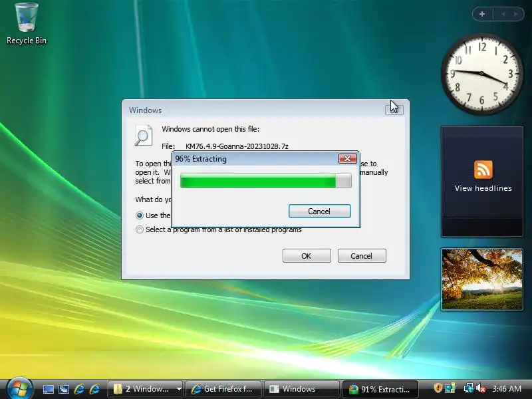Screen dimensions: 532x399
Task: Click the muted volume tray icon
Action: click(480, 388)
